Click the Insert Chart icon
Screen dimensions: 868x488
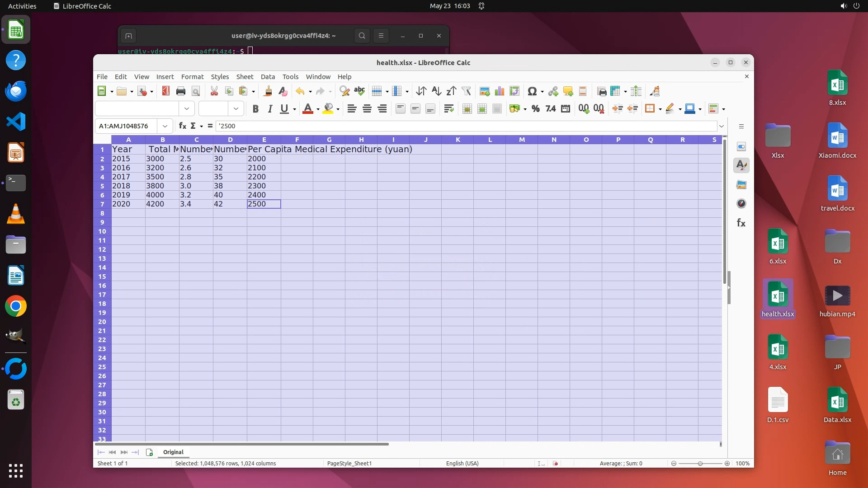point(500,91)
